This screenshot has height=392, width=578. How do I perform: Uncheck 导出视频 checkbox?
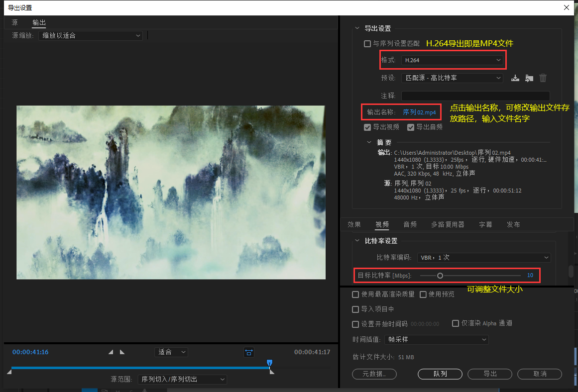(367, 127)
